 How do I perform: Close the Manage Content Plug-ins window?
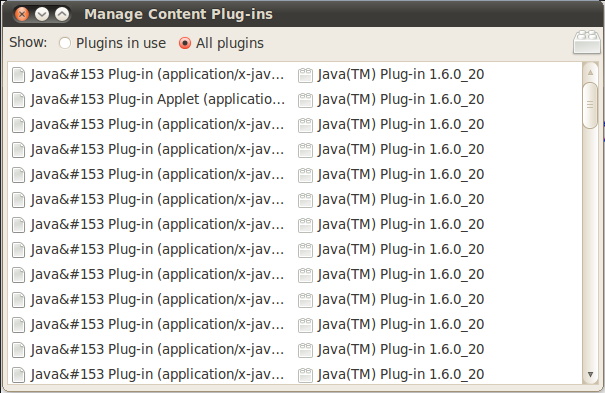[x=22, y=14]
